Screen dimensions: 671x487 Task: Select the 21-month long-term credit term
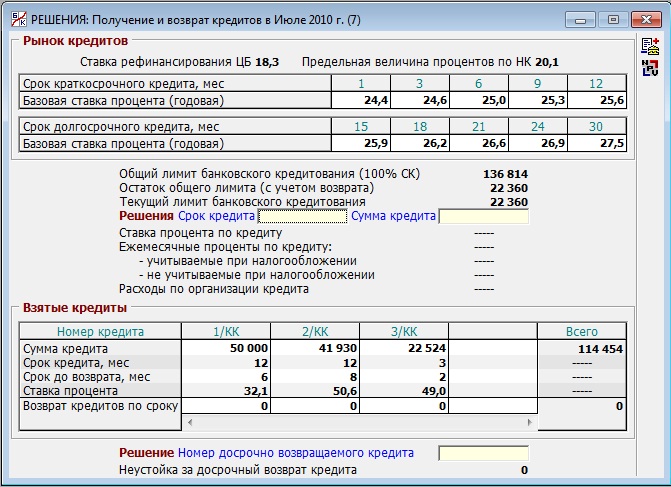tap(478, 127)
